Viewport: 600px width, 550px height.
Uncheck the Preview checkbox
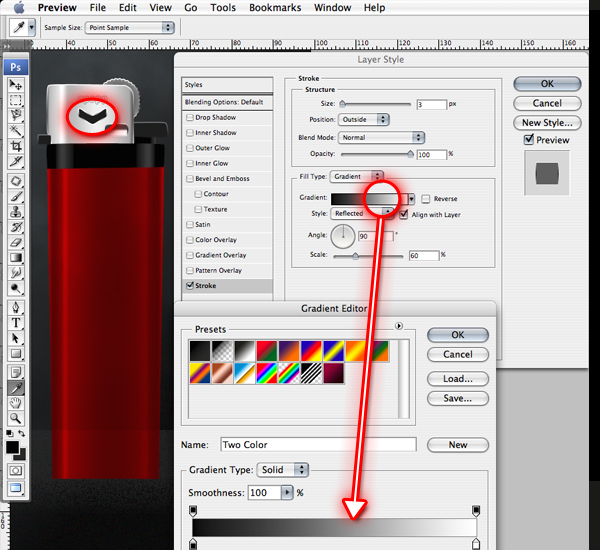pos(530,140)
